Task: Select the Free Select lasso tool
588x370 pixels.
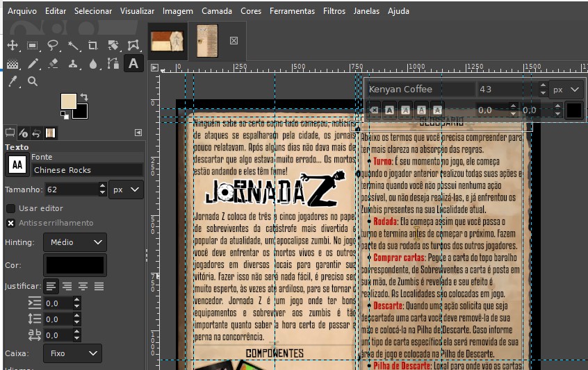Action: 53,45
